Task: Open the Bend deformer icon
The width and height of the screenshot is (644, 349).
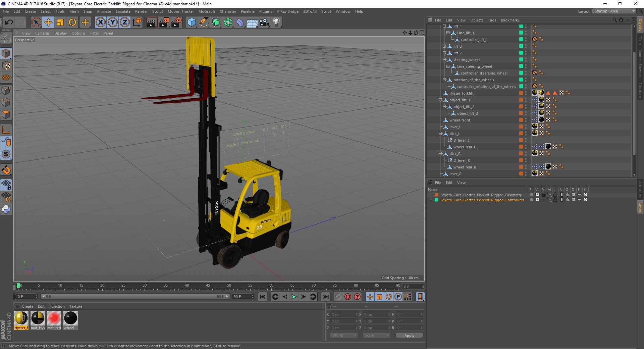Action: click(x=240, y=22)
